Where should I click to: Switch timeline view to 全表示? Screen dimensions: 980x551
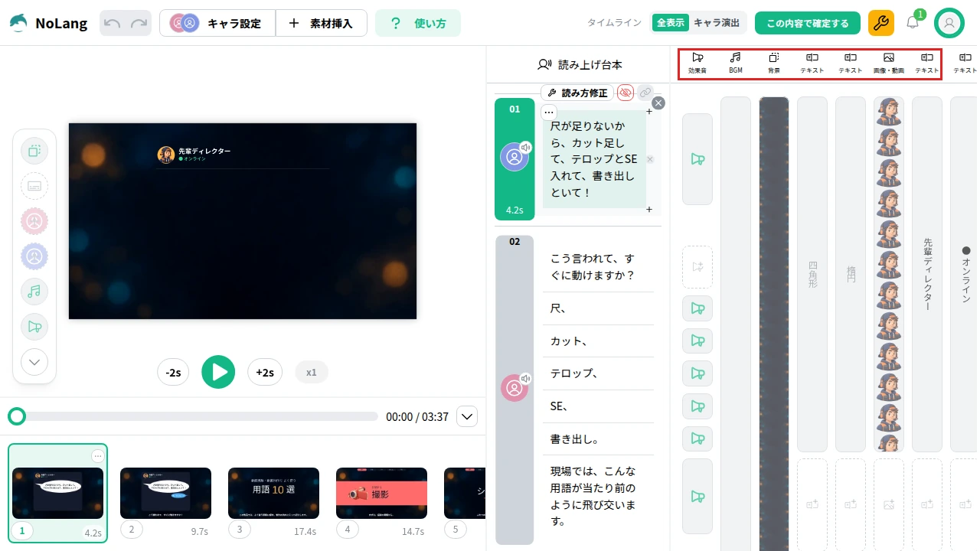coord(670,23)
